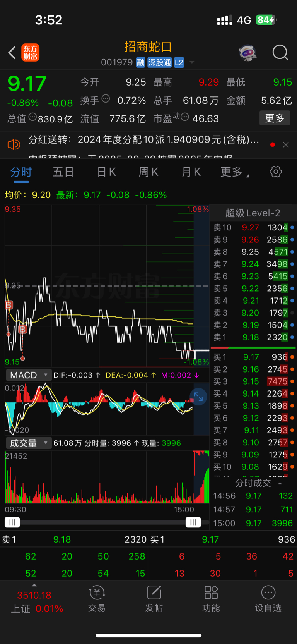Viewport: 297px width, 644px height.
Task: Select the 14:56 trade row
Action: (253, 496)
